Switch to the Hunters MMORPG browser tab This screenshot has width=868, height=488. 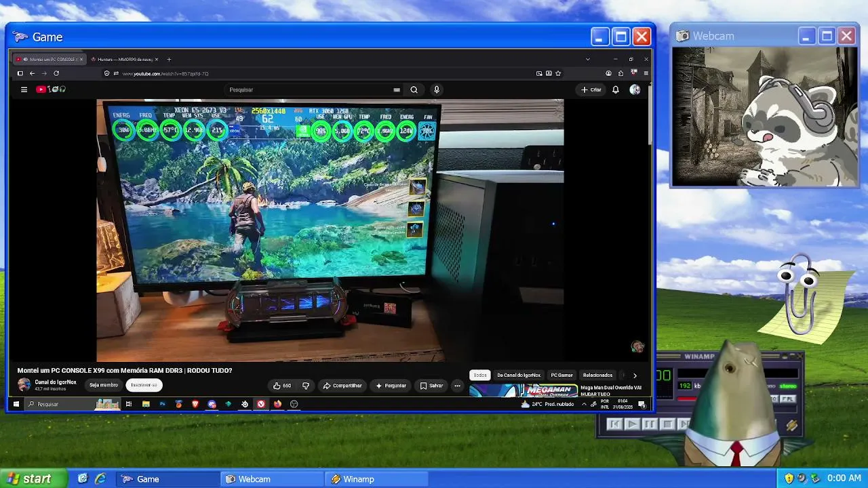click(x=125, y=60)
